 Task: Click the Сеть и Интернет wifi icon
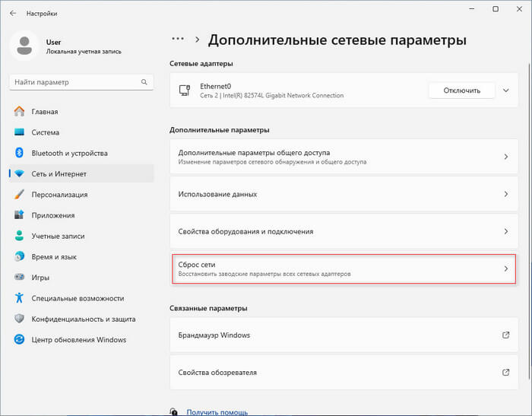[x=19, y=173]
